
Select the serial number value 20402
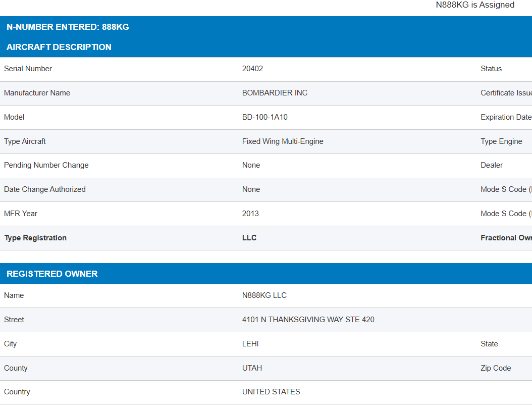pyautogui.click(x=252, y=69)
